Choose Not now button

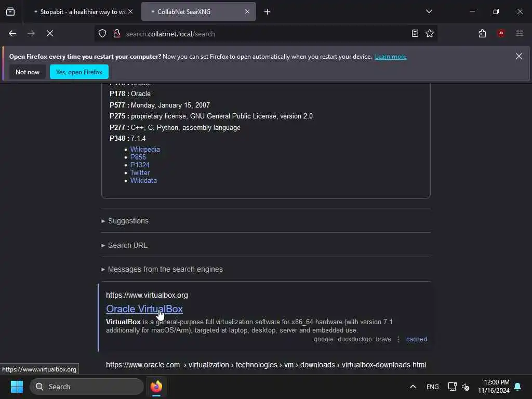[28, 72]
